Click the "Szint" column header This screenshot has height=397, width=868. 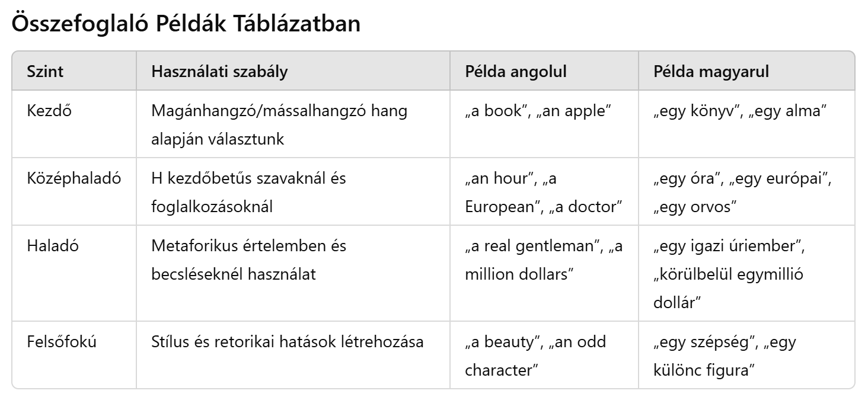click(x=46, y=72)
